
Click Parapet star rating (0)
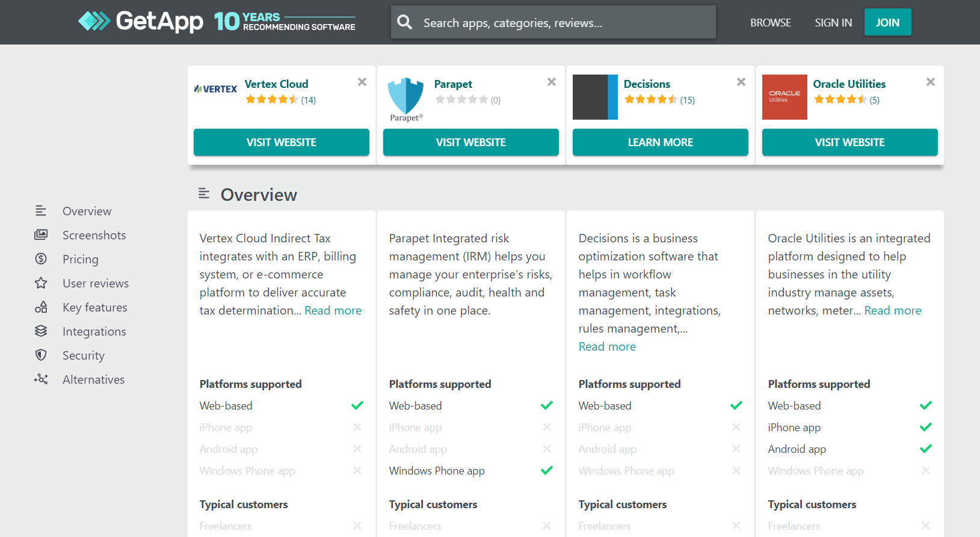click(x=467, y=100)
